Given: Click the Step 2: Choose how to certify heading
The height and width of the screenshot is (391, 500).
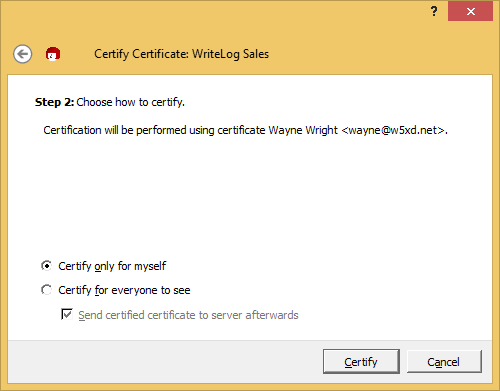Looking at the screenshot, I should point(110,102).
